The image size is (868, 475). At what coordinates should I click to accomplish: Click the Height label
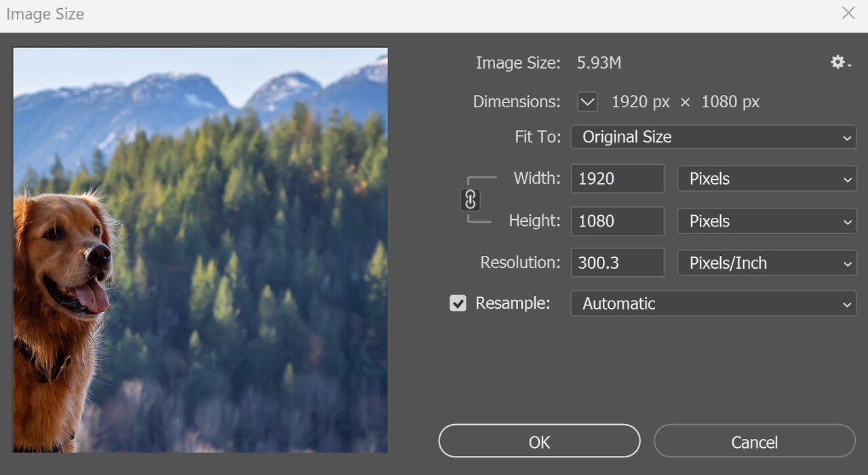(535, 221)
